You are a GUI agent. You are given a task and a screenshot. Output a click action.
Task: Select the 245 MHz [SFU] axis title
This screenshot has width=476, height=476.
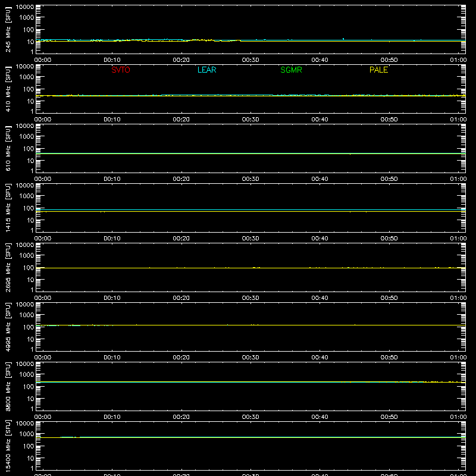point(8,29)
